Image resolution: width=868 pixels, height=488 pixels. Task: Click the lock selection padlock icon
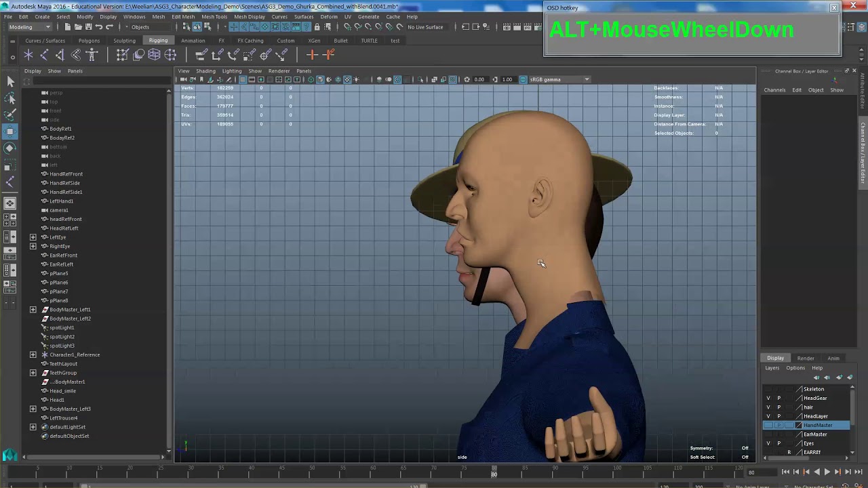pyautogui.click(x=317, y=27)
